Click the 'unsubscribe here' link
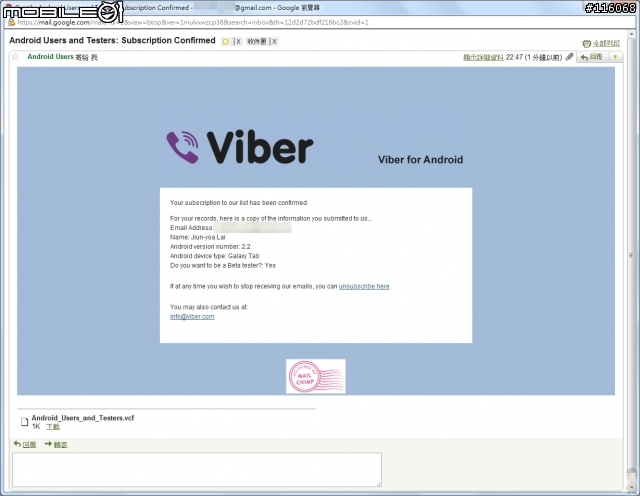Image resolution: width=640 pixels, height=496 pixels. tap(364, 286)
